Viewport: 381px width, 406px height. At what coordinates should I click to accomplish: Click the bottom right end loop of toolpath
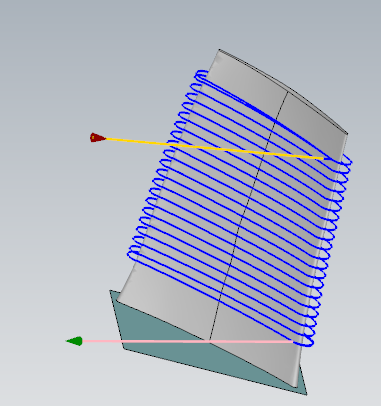coord(304,341)
